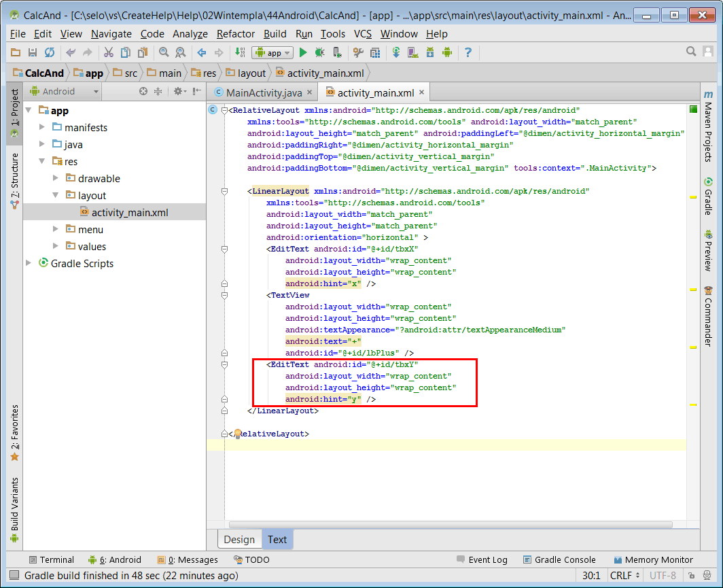Open Project panel gear settings
This screenshot has height=588, width=723.
coord(179,91)
